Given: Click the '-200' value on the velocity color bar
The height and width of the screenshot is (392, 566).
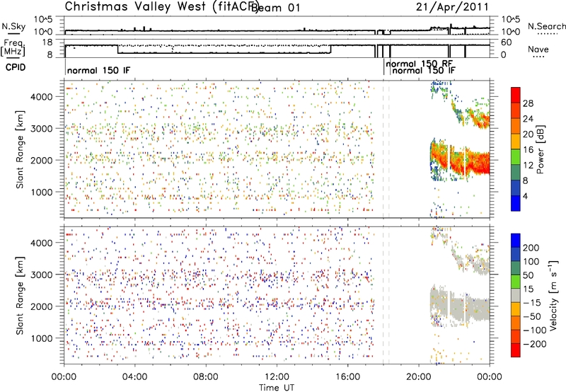Looking at the screenshot, I should [x=534, y=344].
